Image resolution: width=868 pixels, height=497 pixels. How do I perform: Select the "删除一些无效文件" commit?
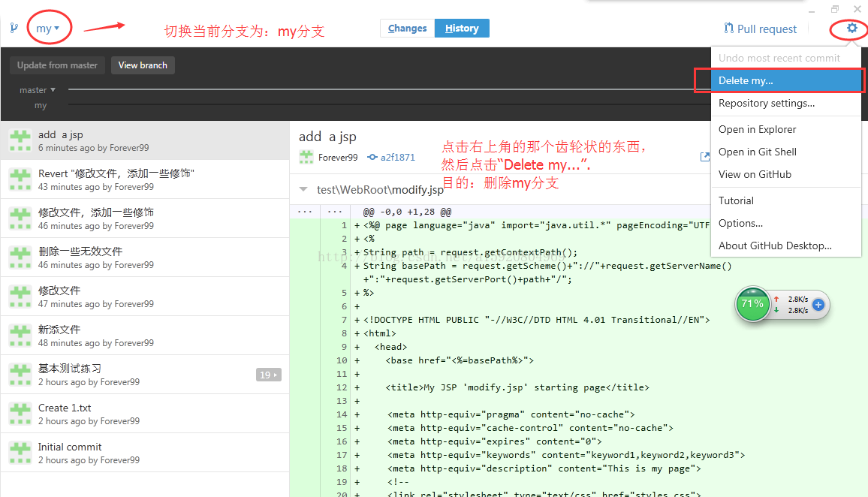tap(145, 258)
